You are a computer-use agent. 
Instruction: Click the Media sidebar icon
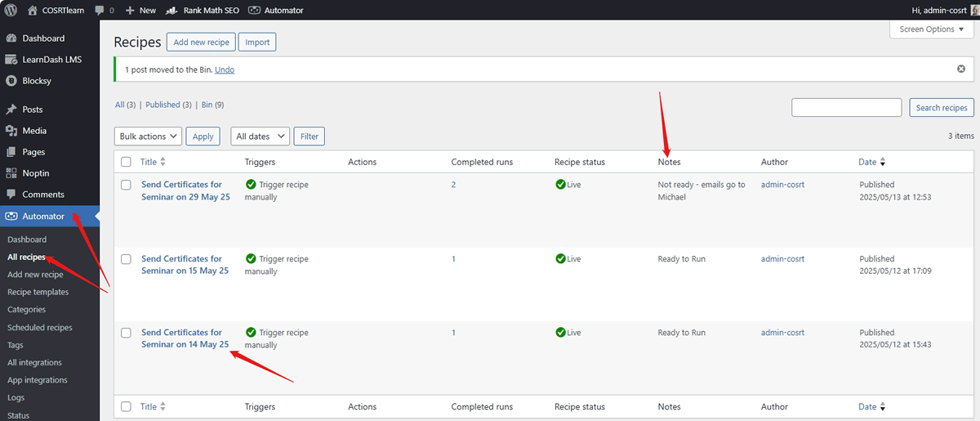click(11, 131)
